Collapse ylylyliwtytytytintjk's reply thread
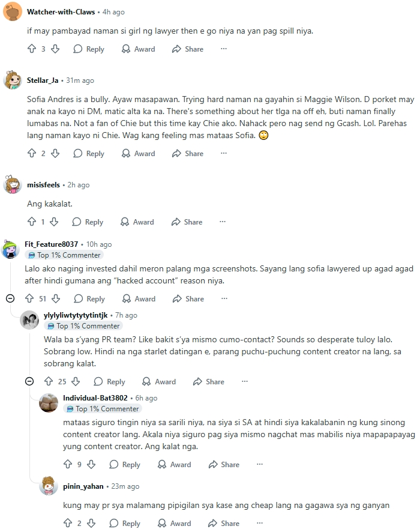This screenshot has height=532, width=417. pos(29,381)
